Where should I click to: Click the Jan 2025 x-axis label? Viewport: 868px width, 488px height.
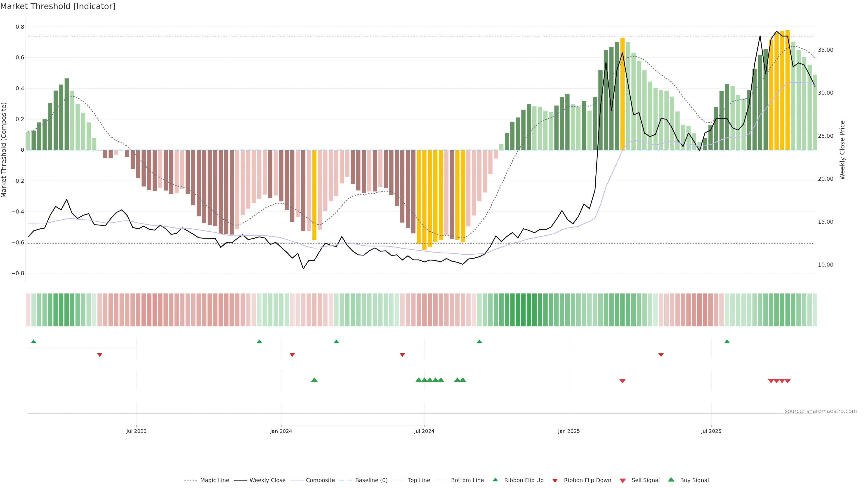coord(569,431)
